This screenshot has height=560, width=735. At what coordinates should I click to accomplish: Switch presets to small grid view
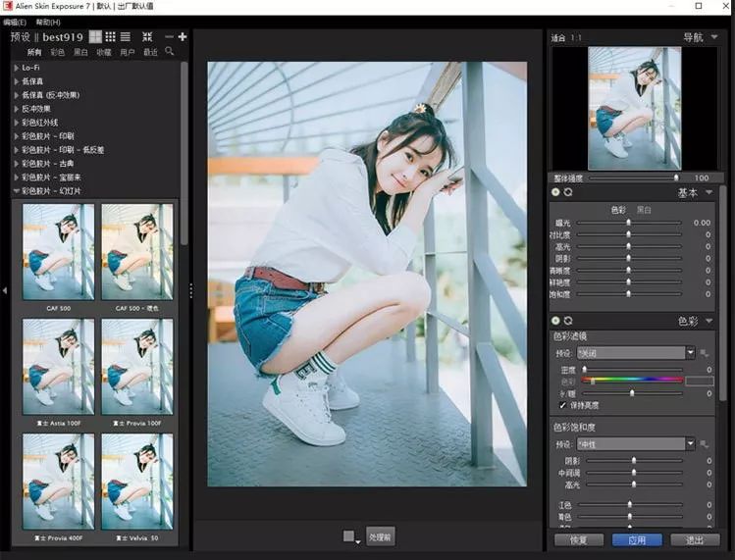tap(110, 37)
